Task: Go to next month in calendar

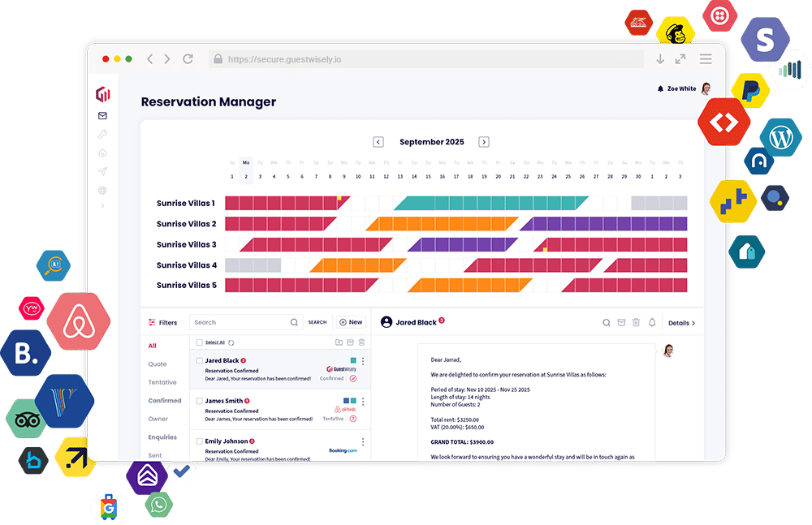Action: point(484,142)
